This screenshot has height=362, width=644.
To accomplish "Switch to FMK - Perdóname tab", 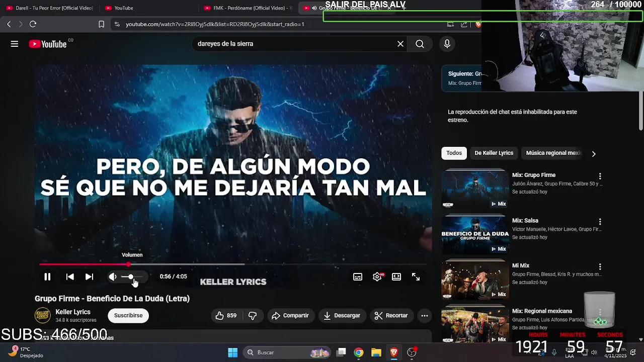I will [x=248, y=8].
